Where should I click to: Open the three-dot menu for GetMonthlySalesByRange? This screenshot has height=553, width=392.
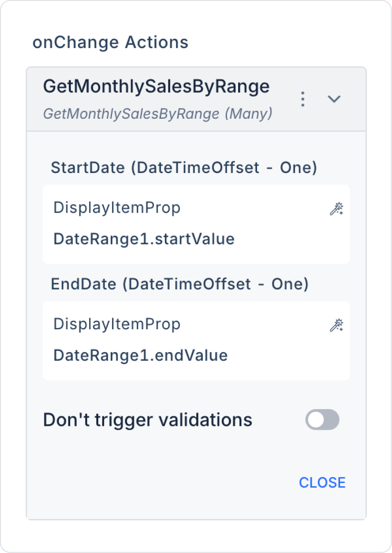tap(302, 99)
